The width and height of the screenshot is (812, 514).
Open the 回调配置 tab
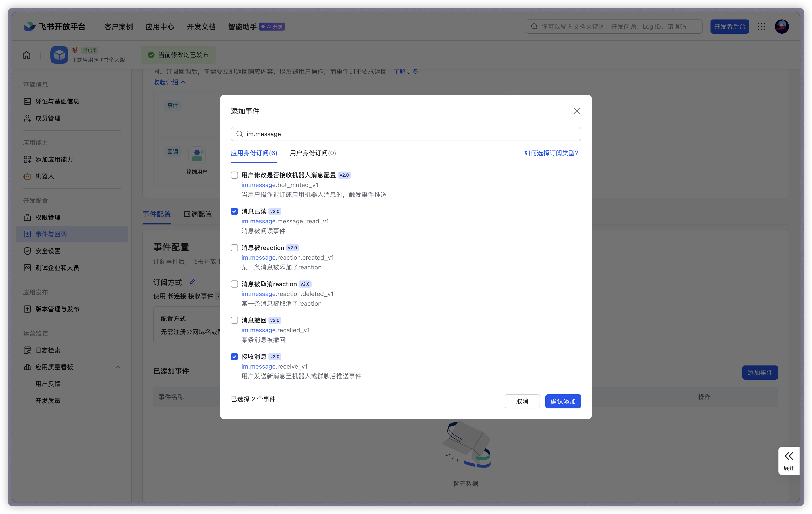pyautogui.click(x=198, y=214)
